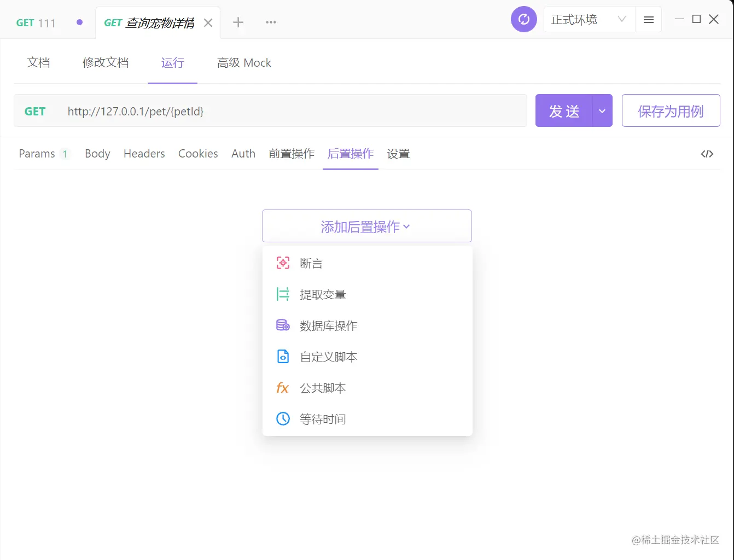734x560 pixels.
Task: Open the 前置操作 tab
Action: [x=292, y=154]
